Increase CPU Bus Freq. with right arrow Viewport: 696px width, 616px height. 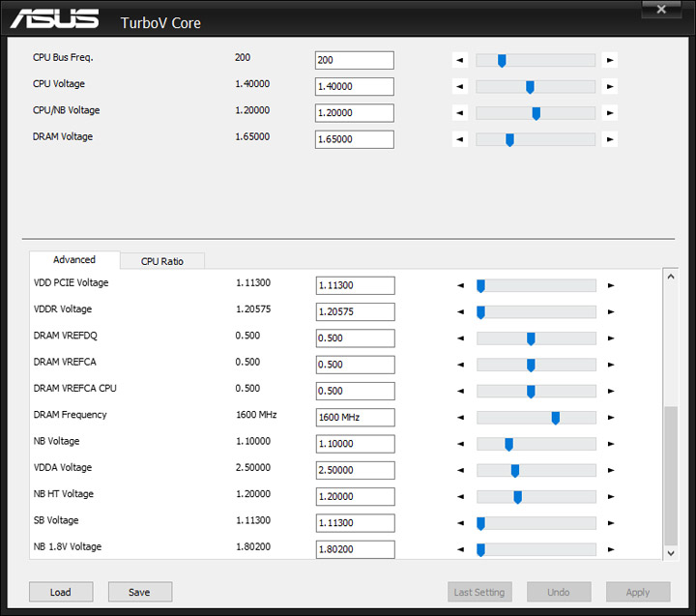pos(610,60)
